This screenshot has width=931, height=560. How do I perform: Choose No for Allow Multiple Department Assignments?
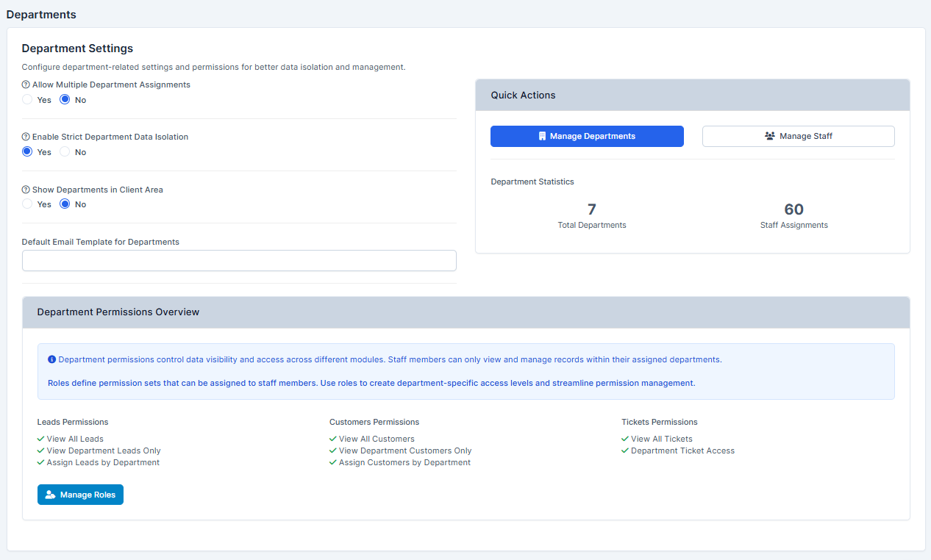65,100
